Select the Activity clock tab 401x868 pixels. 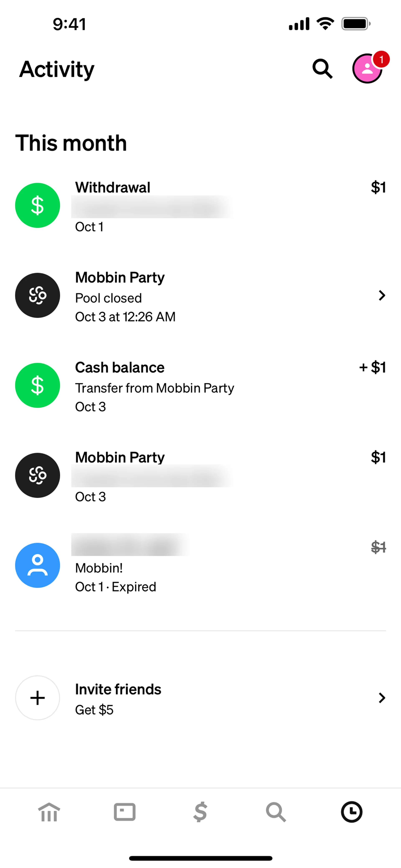352,812
